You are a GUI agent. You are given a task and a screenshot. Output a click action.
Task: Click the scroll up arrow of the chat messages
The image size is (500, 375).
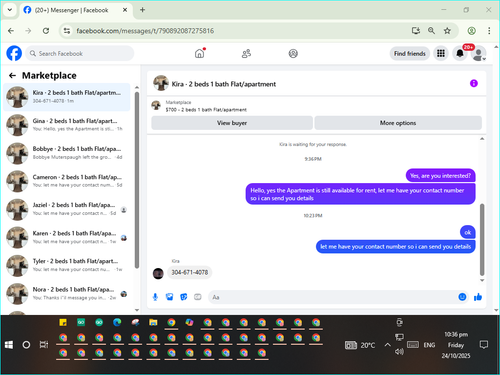point(482,139)
